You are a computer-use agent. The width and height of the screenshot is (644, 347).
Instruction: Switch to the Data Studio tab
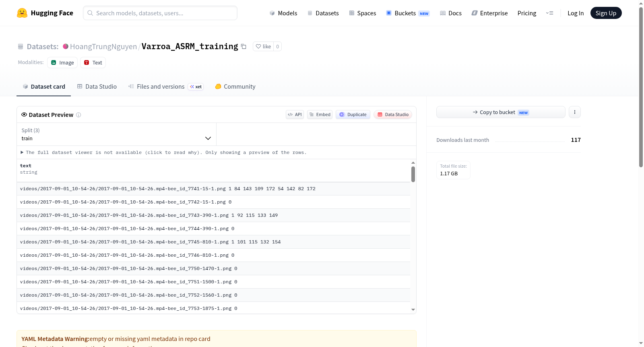tap(97, 87)
